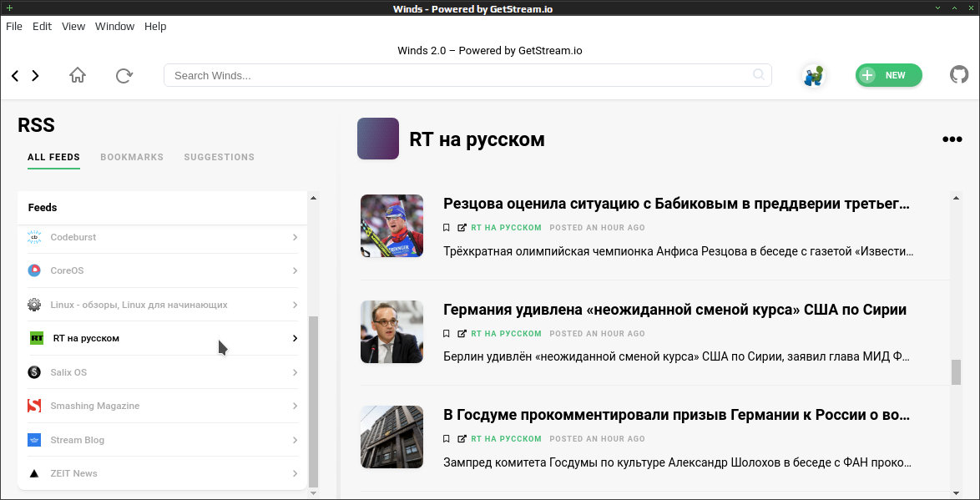Click the refresh icon
980x500 pixels.
124,76
